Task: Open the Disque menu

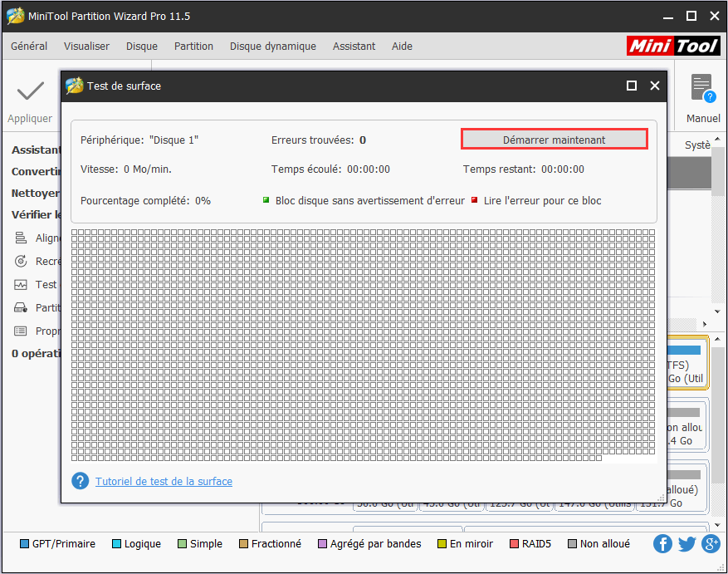Action: pos(142,46)
